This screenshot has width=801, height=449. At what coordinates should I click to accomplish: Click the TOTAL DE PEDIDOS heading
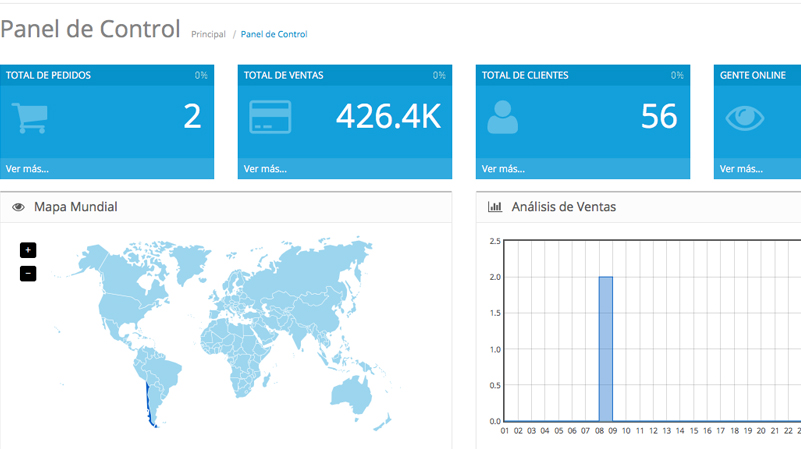coord(48,75)
